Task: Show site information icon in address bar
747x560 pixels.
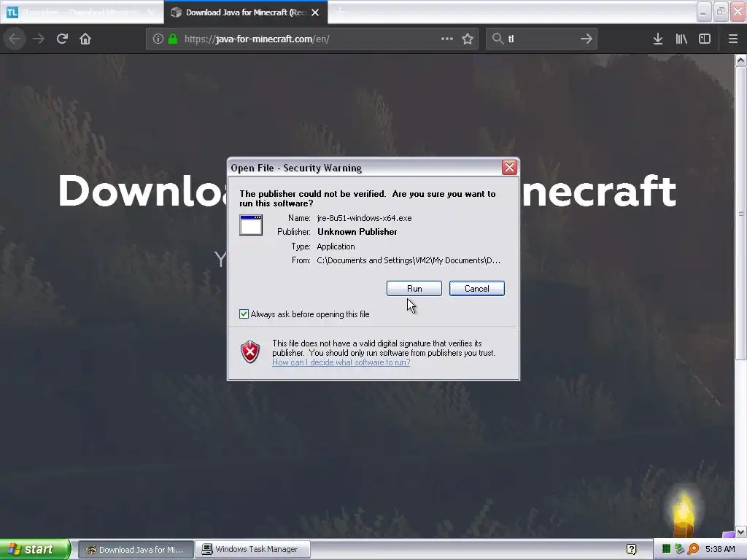Action: pos(158,39)
